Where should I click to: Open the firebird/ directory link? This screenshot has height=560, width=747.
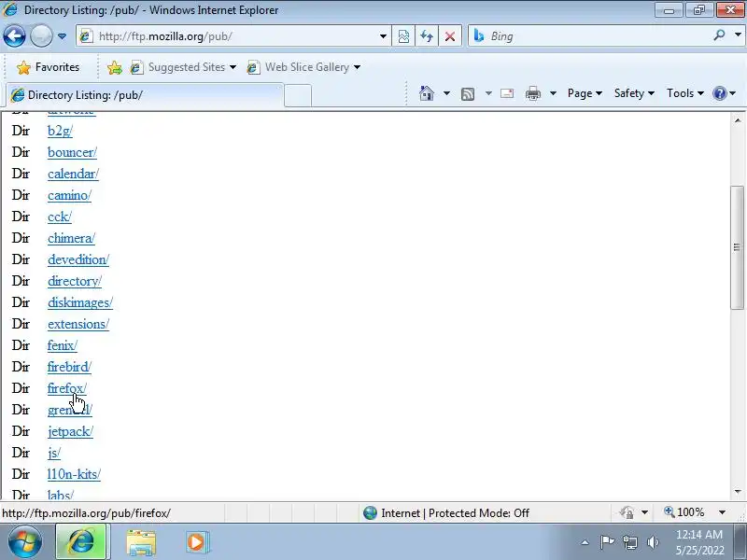69,366
